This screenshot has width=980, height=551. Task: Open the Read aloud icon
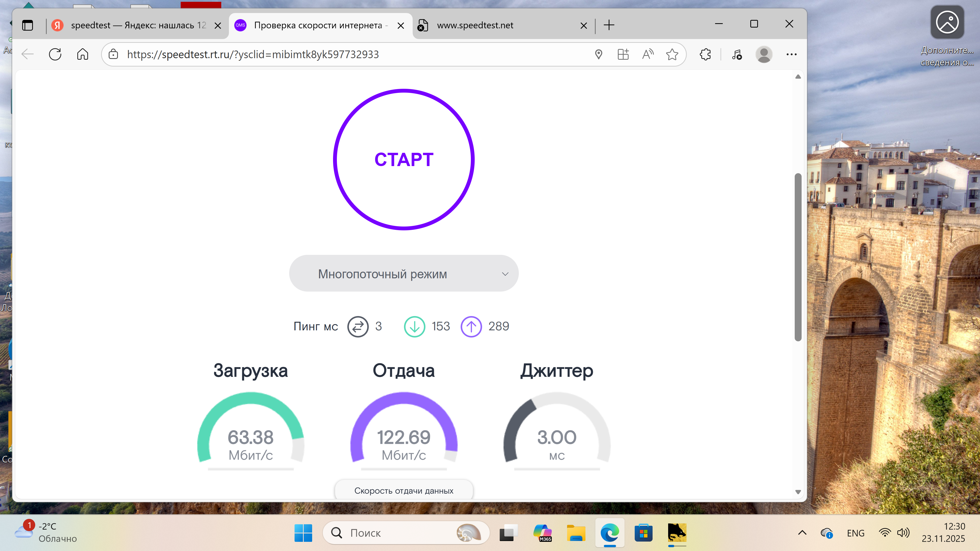click(x=647, y=54)
